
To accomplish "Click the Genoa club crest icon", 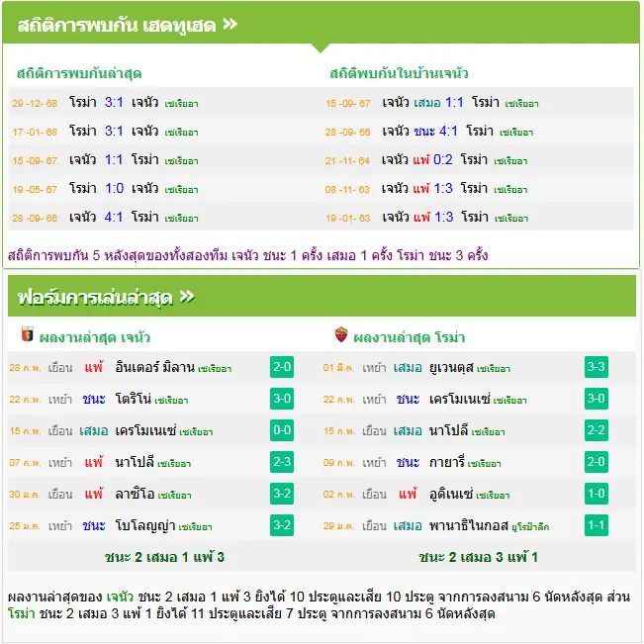I will [27, 334].
